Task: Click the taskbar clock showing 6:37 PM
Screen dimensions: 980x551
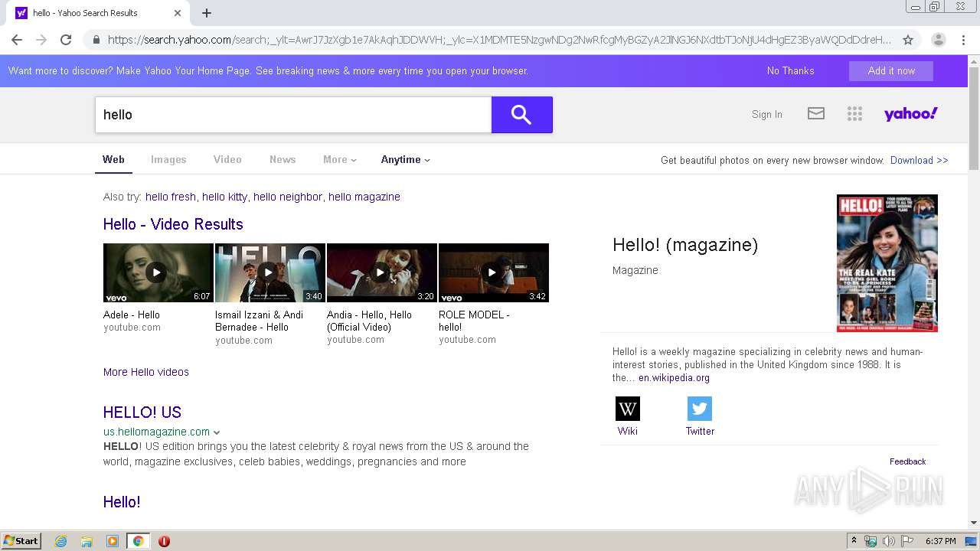Action: [940, 541]
